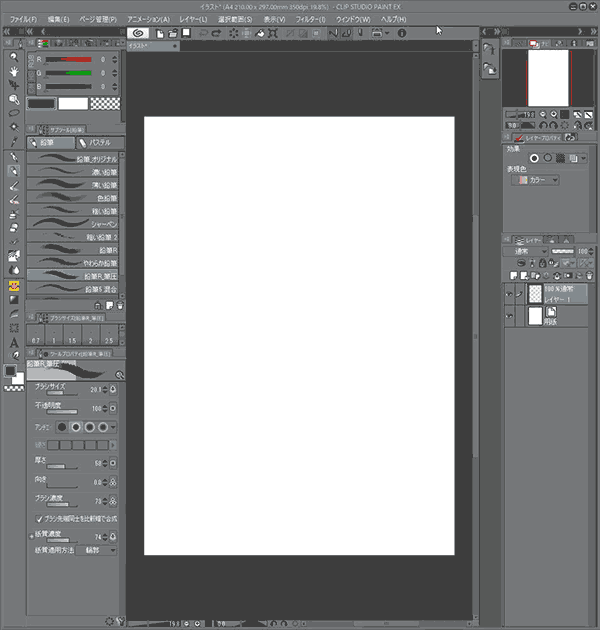Select the 用紙 layer thumbnail
This screenshot has width=600, height=630.
[x=535, y=316]
